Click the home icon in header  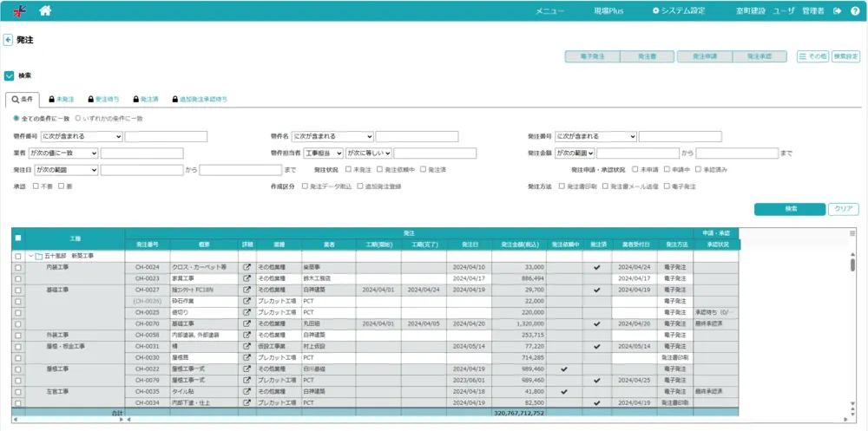[45, 11]
